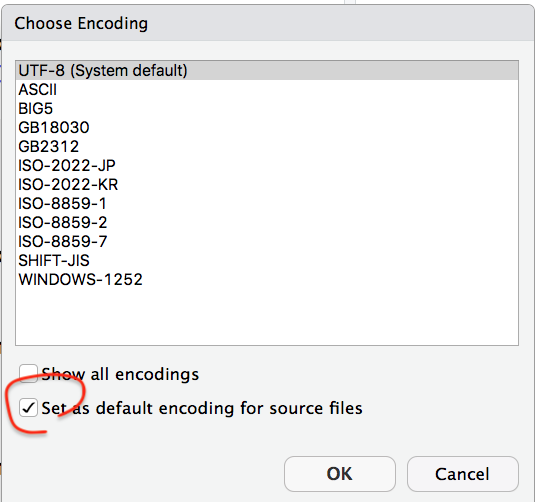Image resolution: width=535 pixels, height=502 pixels.
Task: Uncheck Set as default encoding for source files
Action: (x=28, y=407)
